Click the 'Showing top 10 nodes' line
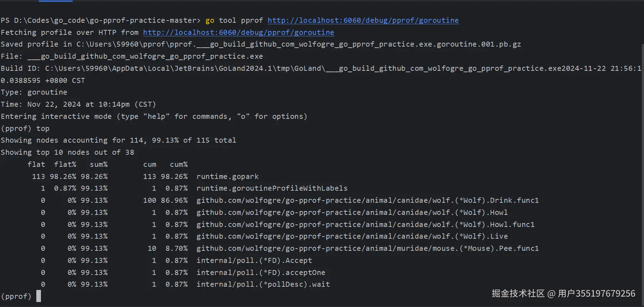 [x=67, y=152]
